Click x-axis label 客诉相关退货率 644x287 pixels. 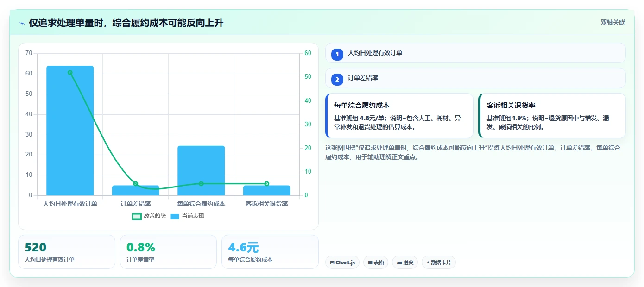coord(267,204)
